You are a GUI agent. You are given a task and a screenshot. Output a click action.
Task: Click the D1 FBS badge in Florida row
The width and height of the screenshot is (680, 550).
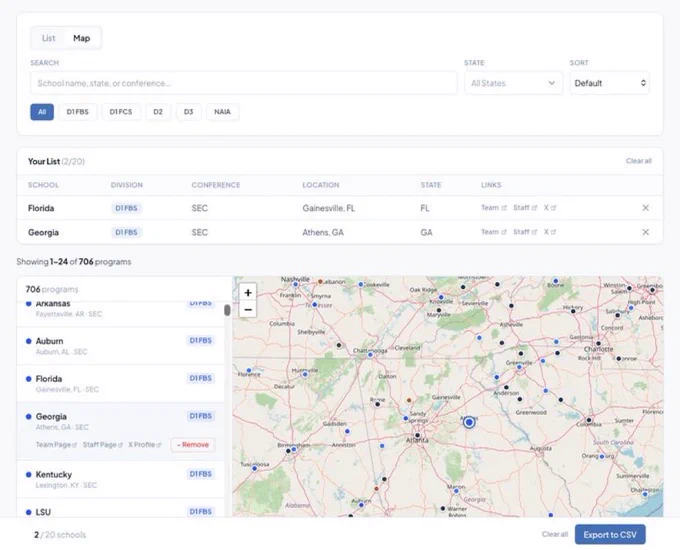[126, 208]
